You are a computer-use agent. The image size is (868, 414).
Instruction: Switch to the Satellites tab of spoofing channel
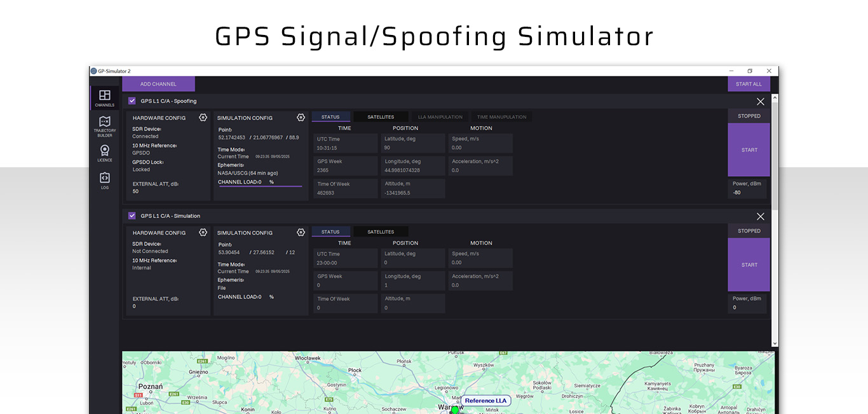click(380, 116)
